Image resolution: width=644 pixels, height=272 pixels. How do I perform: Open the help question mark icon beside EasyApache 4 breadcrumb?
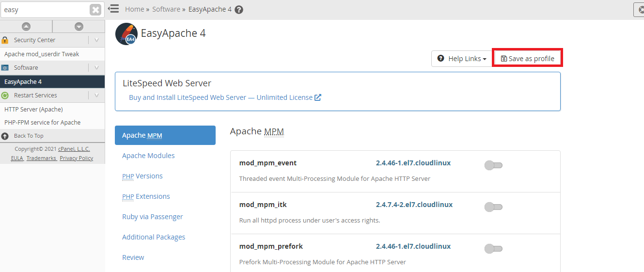coord(238,9)
